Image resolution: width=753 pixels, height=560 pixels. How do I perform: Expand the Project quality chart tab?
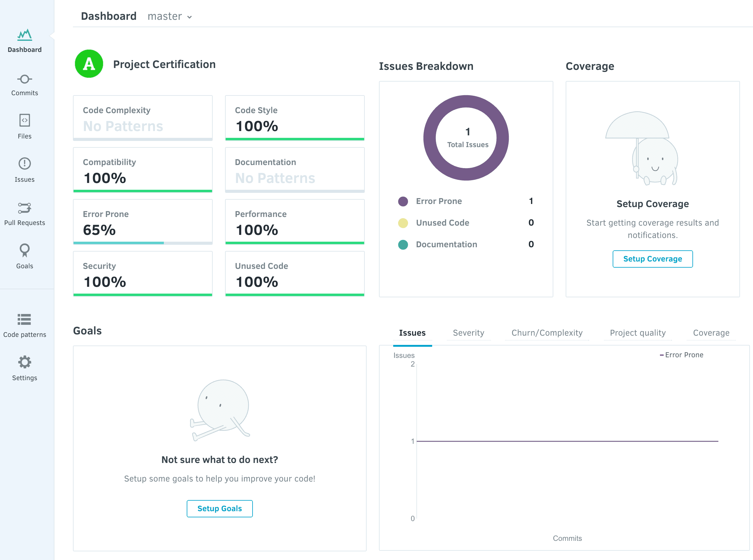coord(638,332)
